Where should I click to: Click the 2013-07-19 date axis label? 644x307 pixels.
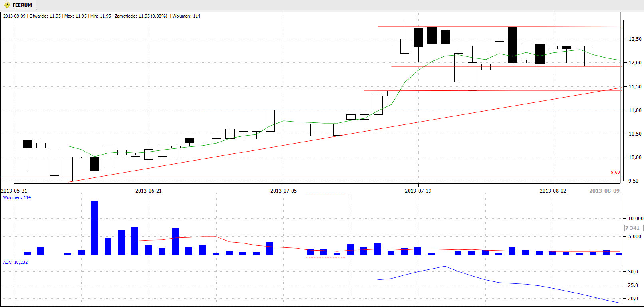[x=418, y=191]
